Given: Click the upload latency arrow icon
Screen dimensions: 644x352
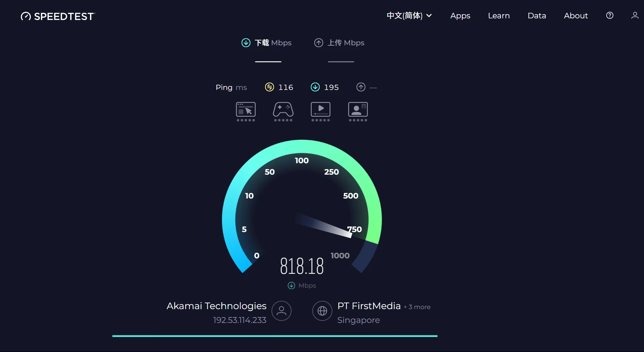Looking at the screenshot, I should point(361,87).
